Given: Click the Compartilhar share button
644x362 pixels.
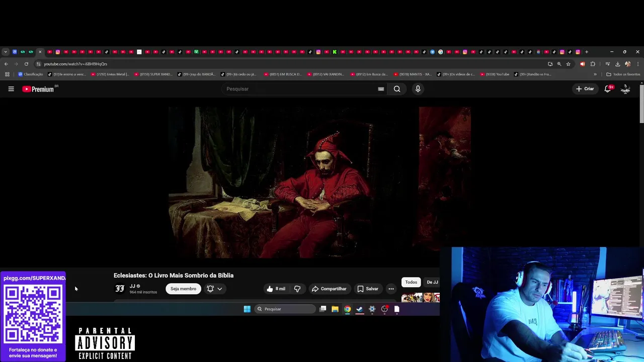Looking at the screenshot, I should pos(329,289).
